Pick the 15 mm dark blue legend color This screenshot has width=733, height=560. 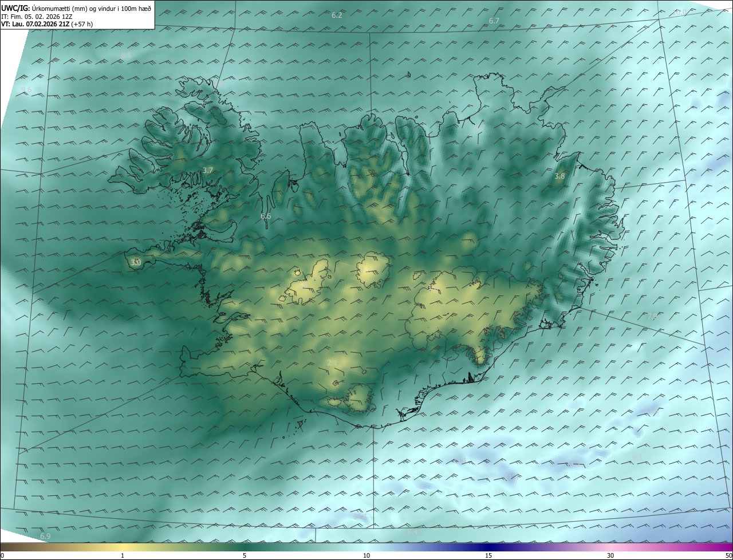[x=488, y=555]
